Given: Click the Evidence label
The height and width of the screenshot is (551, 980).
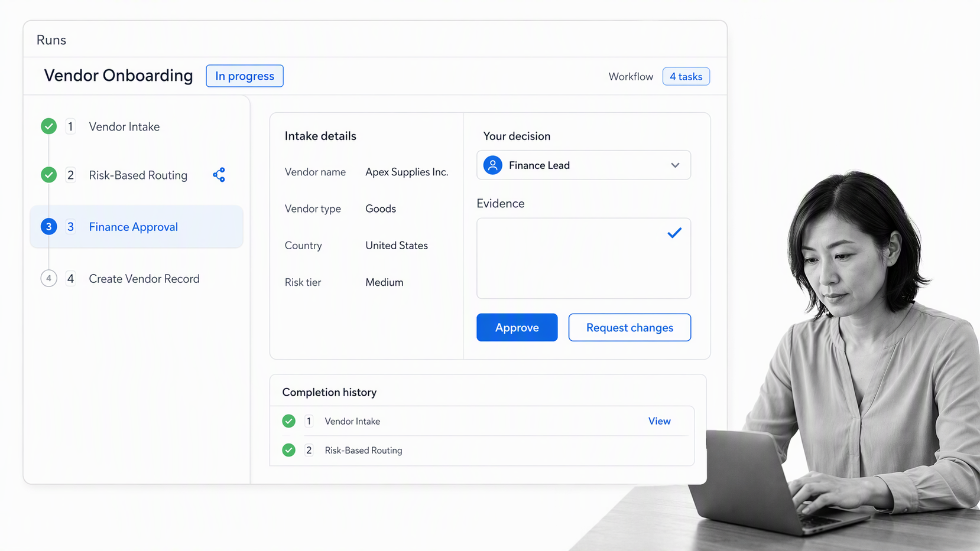Looking at the screenshot, I should click(x=501, y=204).
